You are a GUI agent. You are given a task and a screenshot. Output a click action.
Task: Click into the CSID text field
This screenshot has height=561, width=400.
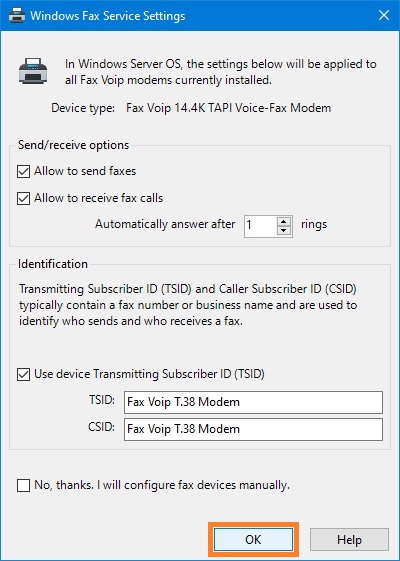click(253, 429)
